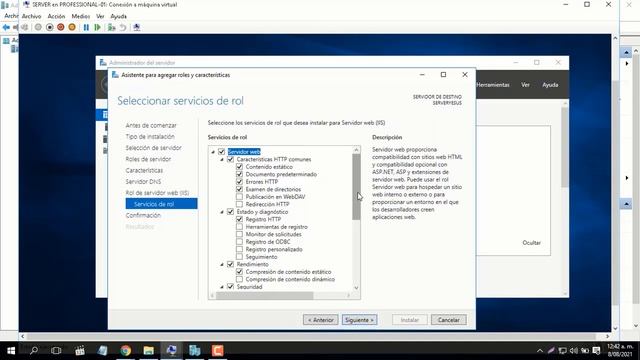Viewport: 640px width, 360px height.
Task: Open the Archivo menu
Action: (31, 16)
